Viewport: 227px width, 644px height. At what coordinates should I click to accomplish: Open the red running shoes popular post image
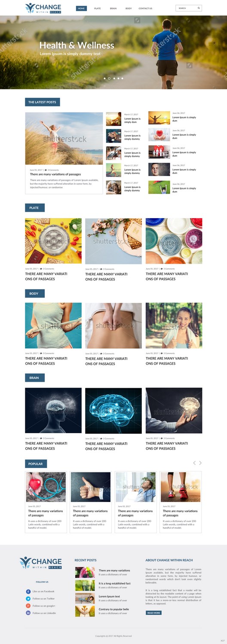pyautogui.click(x=181, y=487)
